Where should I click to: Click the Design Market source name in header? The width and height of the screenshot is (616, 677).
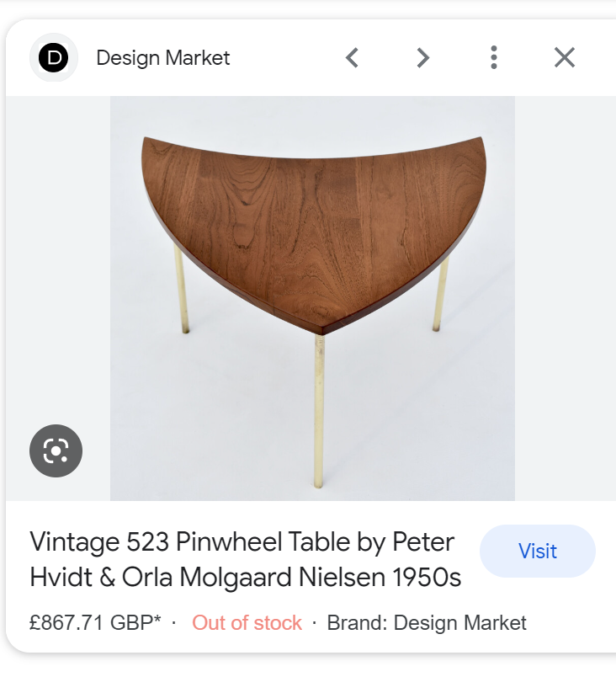tap(162, 57)
